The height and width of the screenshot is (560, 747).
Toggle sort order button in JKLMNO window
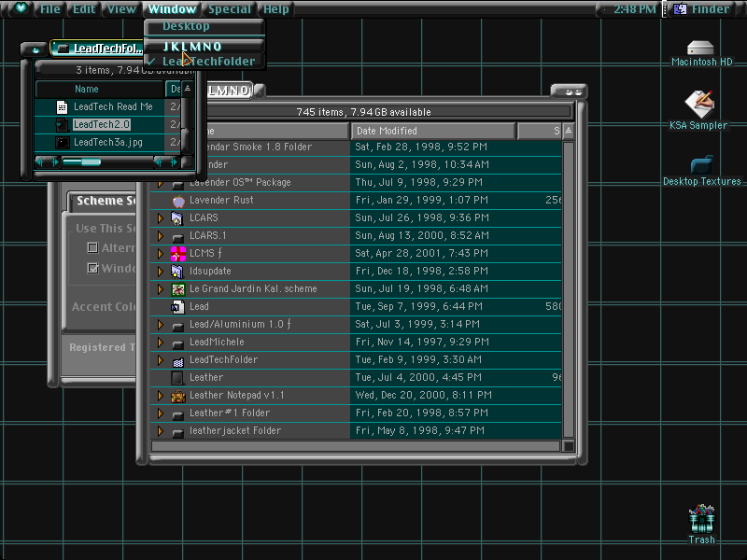click(569, 131)
